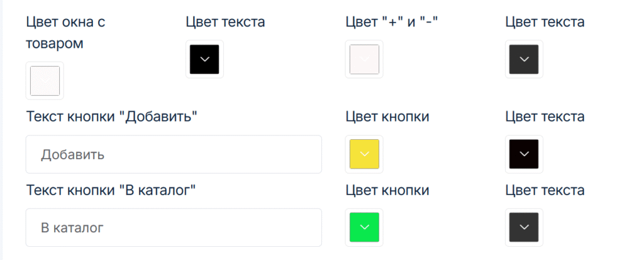
Task: Click the 'Текст кнопки "В каталог"' label
Action: [x=111, y=190]
